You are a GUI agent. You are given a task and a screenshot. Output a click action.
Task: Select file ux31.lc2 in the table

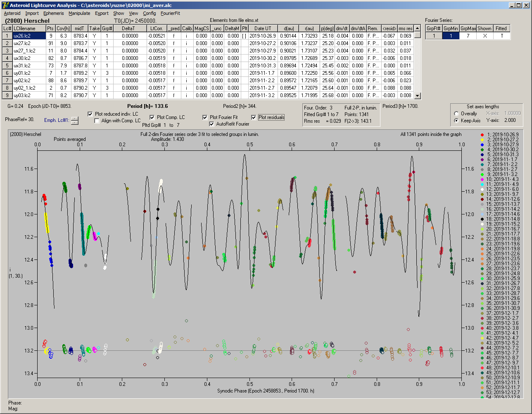[28, 66]
